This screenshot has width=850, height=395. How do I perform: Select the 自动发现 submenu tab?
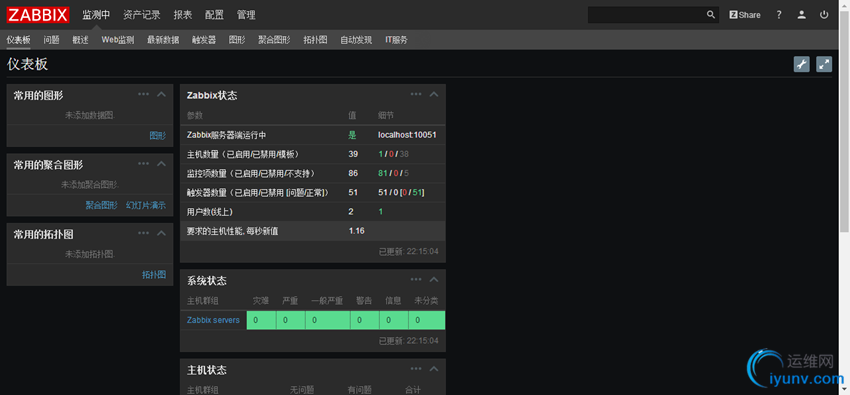[356, 40]
